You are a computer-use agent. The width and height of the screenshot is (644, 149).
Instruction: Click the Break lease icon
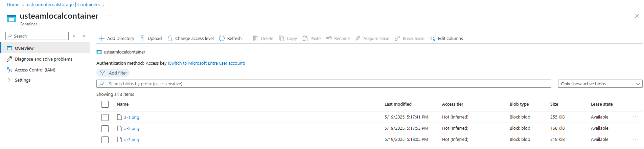[x=397, y=38]
